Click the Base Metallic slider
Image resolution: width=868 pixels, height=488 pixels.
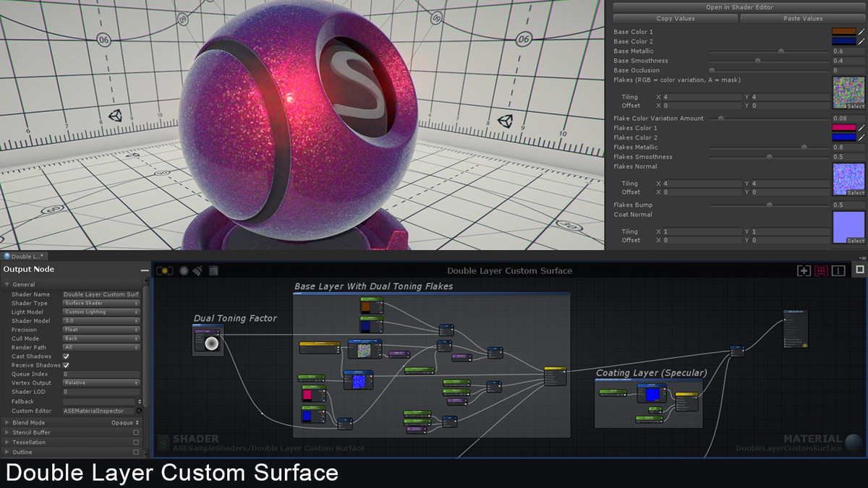769,51
